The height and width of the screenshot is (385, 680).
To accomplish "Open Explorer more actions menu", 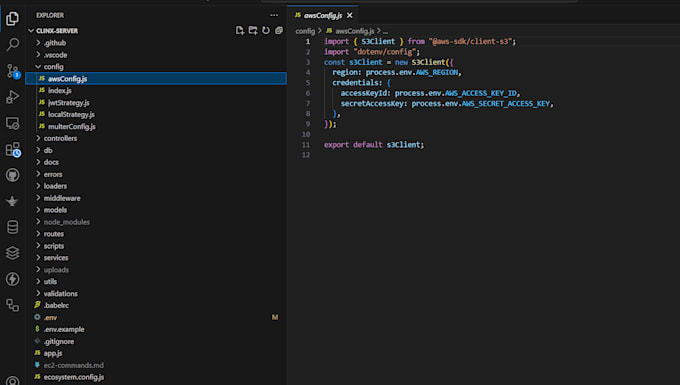I will (274, 15).
